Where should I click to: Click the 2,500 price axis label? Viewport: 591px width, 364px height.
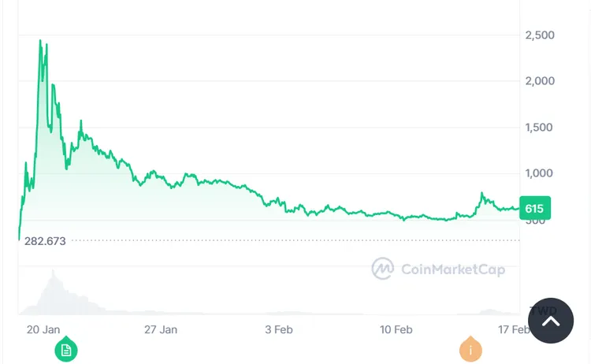point(540,35)
